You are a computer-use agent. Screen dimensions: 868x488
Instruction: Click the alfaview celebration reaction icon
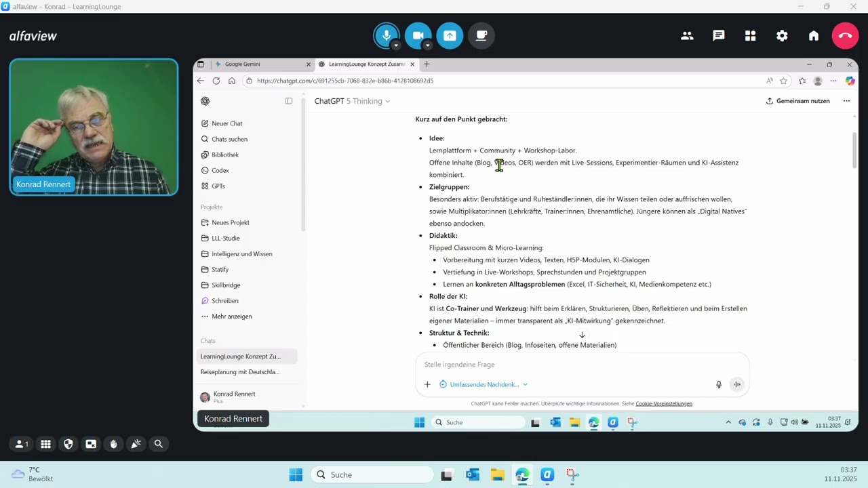pyautogui.click(x=136, y=444)
